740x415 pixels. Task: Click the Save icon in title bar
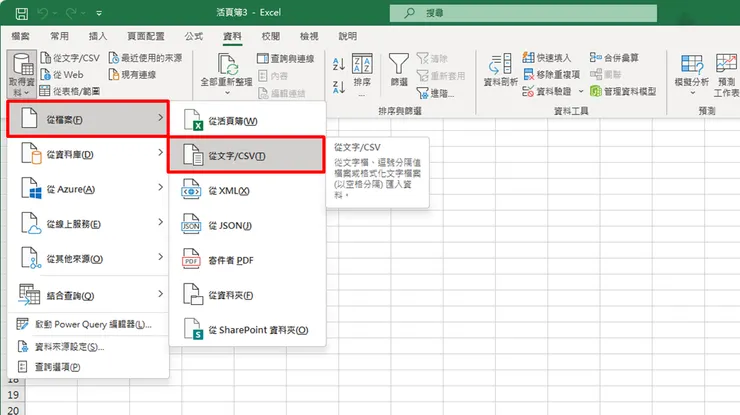(21, 14)
